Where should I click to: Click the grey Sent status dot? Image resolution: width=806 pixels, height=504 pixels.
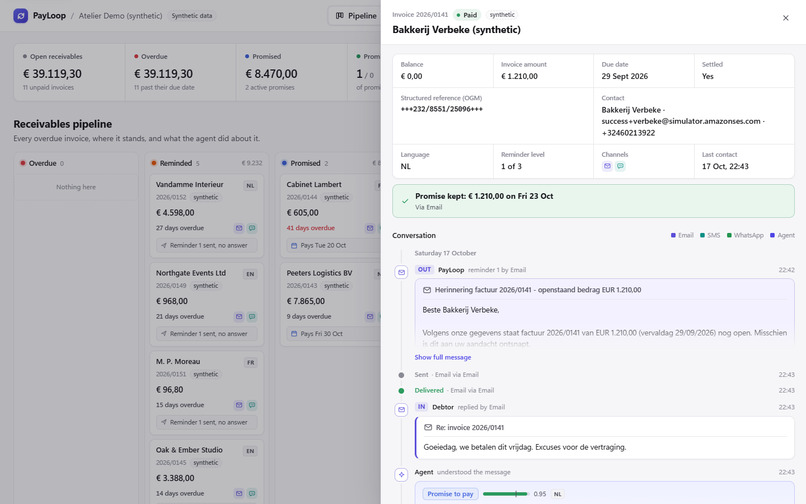(401, 375)
